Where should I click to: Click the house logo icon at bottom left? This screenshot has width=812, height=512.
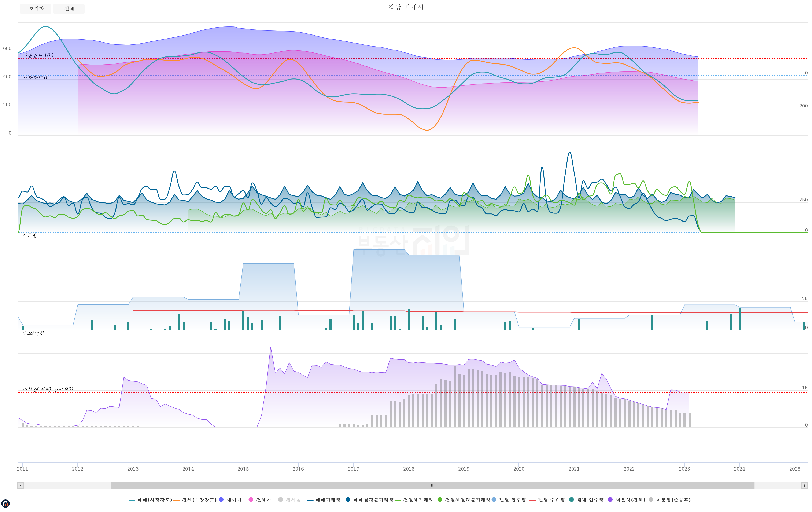pyautogui.click(x=5, y=504)
